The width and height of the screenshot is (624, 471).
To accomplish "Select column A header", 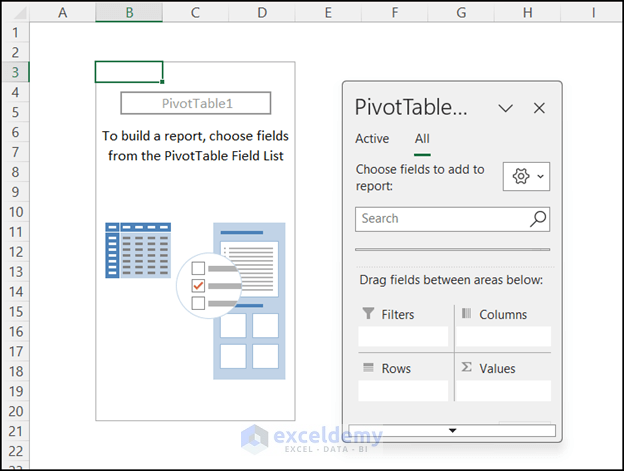I will click(x=62, y=12).
